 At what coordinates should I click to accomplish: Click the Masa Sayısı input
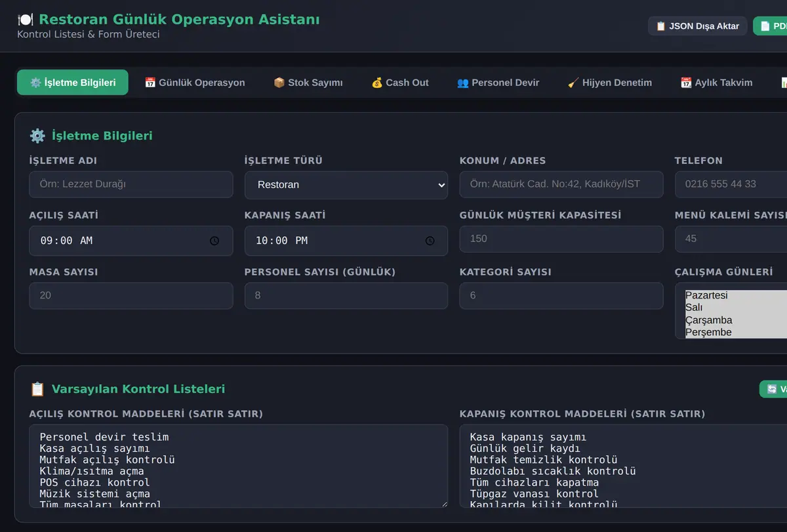(x=131, y=295)
